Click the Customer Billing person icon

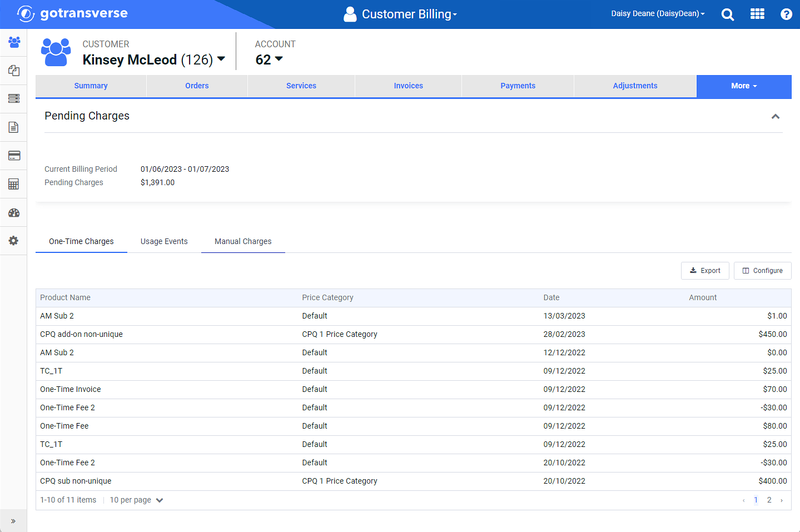point(350,14)
